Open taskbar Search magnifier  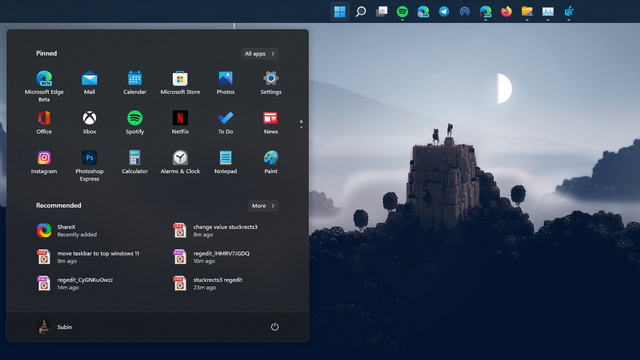(x=361, y=11)
